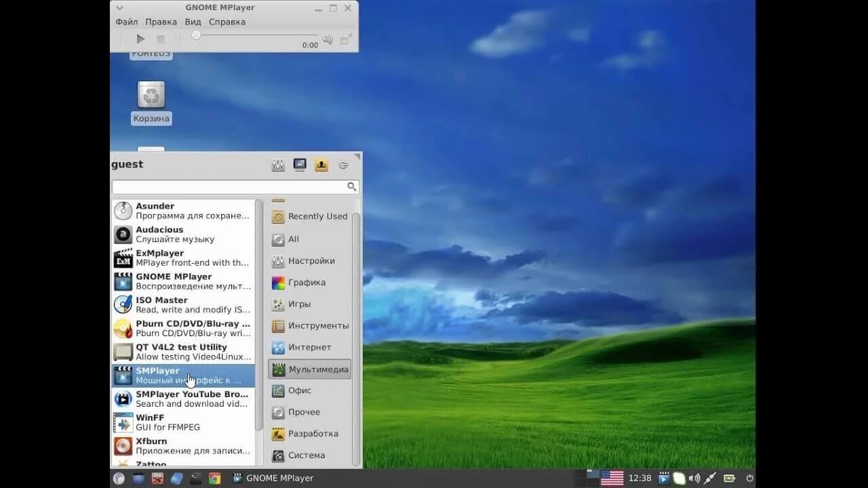Select Инструменты category
868x488 pixels.
311,326
